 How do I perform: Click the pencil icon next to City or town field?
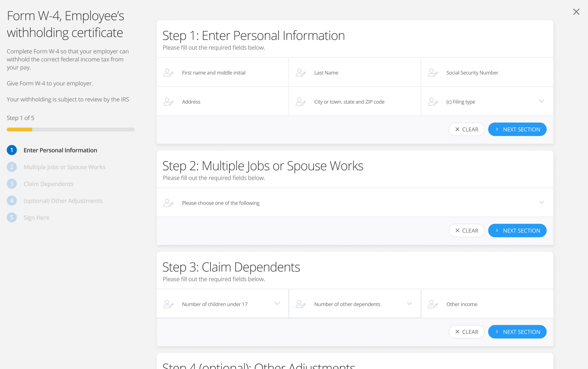301,101
